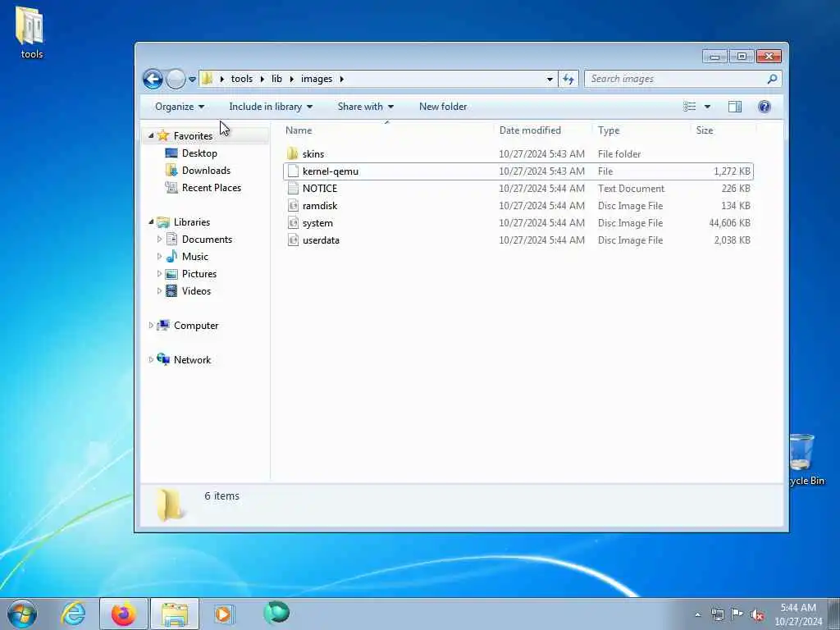Screen dimensions: 840x630
Task: Launch Firefox from taskbar
Action: point(124,614)
